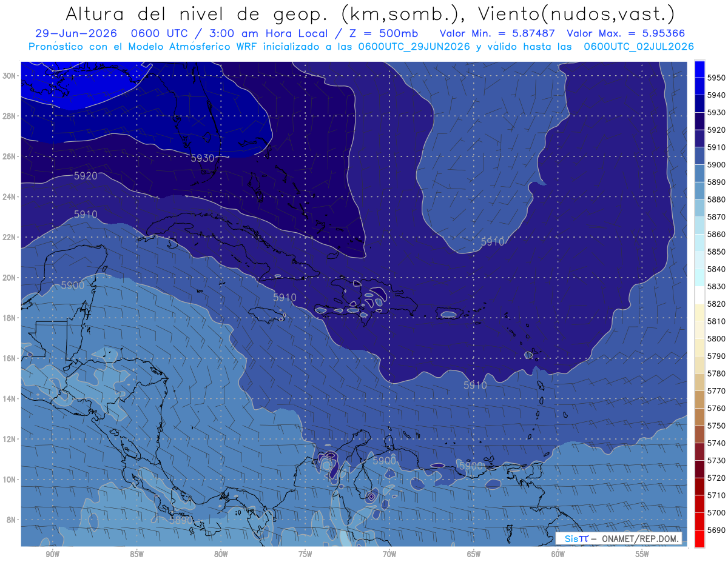The image size is (728, 562).
Task: Select the '5700' value on the color scale
Action: click(x=716, y=512)
